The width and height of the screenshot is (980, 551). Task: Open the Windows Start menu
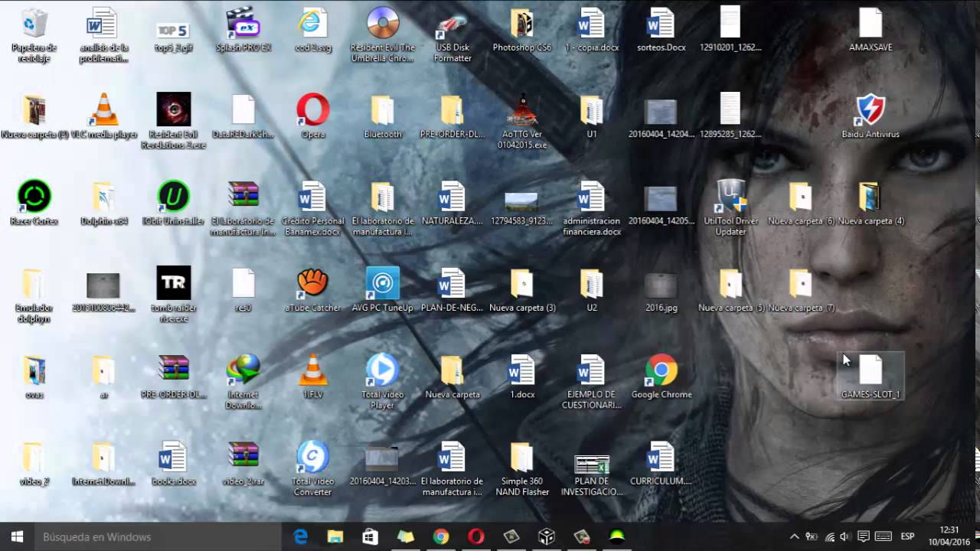[17, 536]
